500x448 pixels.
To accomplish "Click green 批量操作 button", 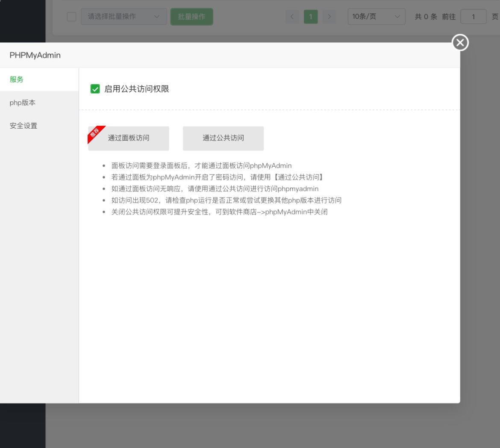I will pos(191,17).
